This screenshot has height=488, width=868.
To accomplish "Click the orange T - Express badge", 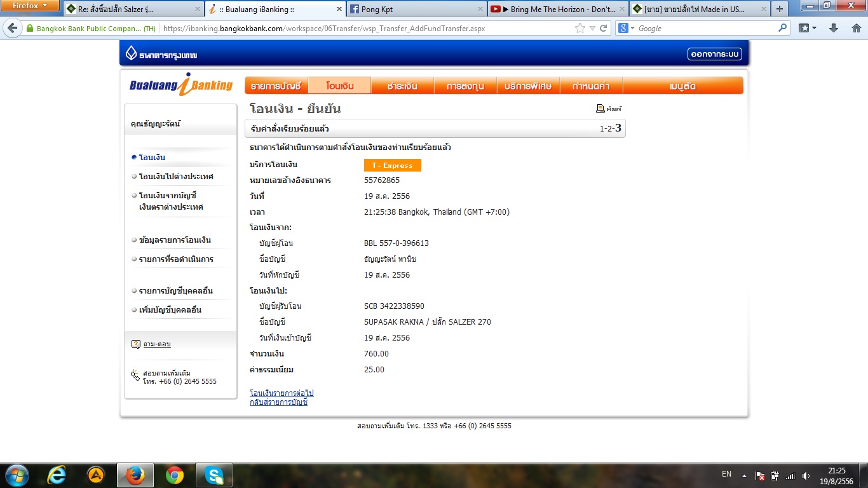I will point(393,165).
